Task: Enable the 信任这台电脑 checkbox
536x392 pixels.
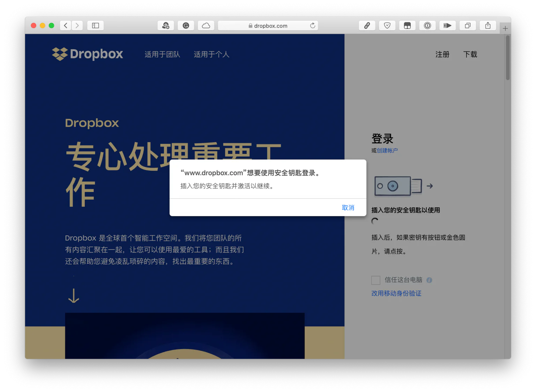Action: (x=376, y=280)
